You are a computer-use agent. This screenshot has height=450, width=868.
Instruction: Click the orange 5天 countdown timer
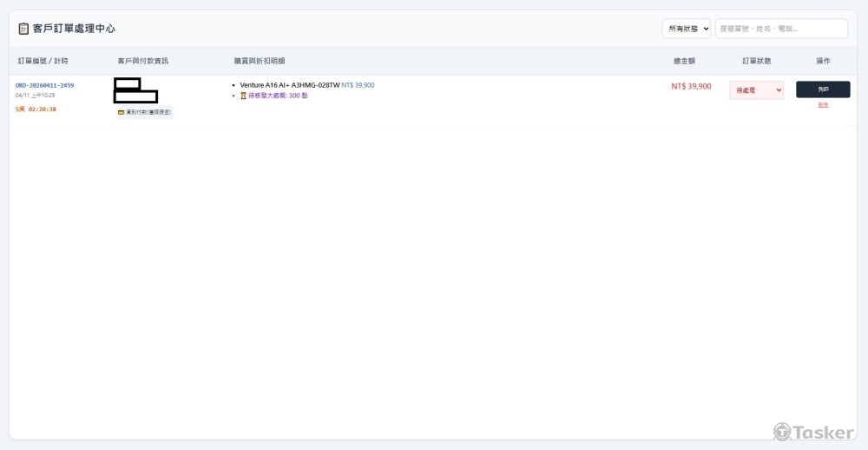(36, 109)
